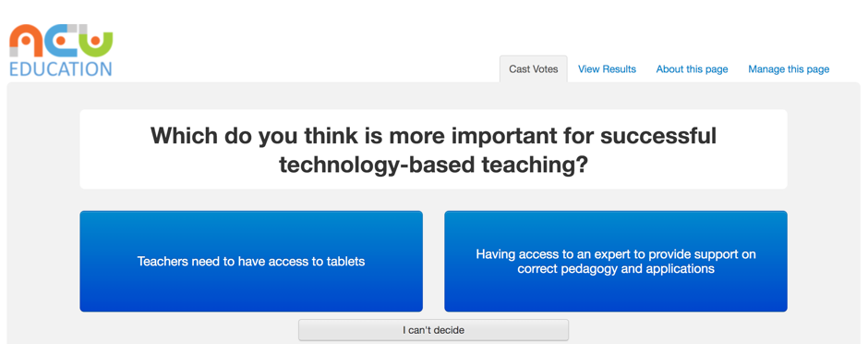
Task: View poll results via View Results link
Action: point(607,69)
